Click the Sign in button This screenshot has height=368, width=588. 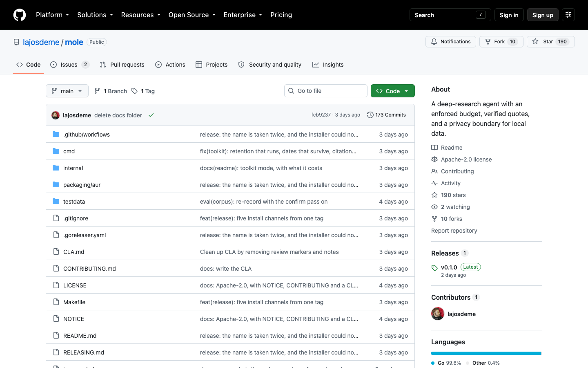[509, 15]
